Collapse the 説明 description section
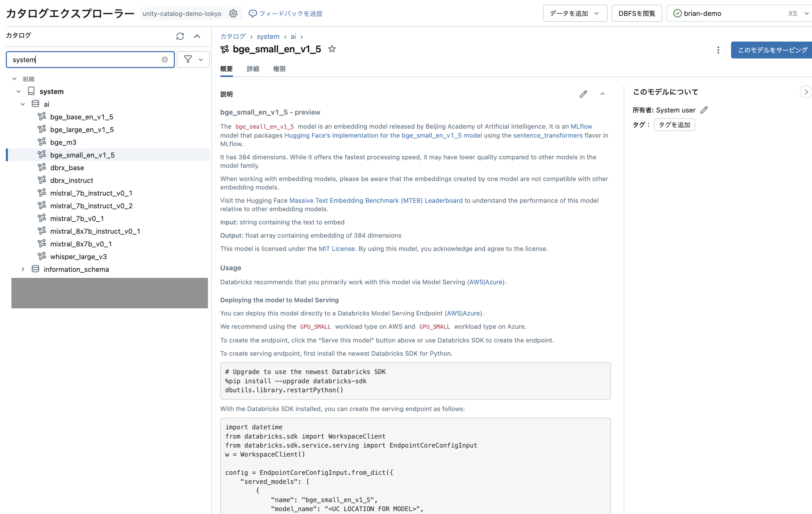The height and width of the screenshot is (514, 812). (603, 94)
